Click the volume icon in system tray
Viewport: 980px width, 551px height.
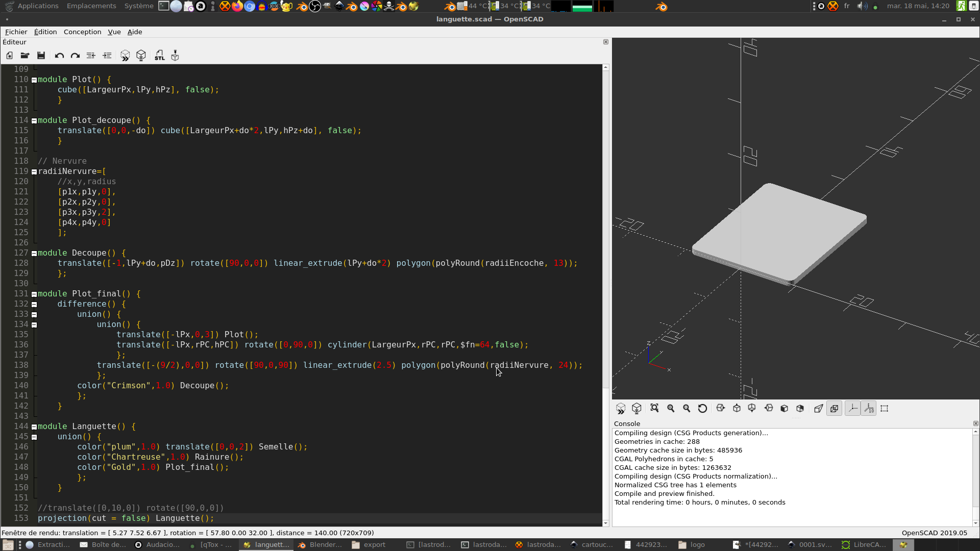tap(862, 6)
